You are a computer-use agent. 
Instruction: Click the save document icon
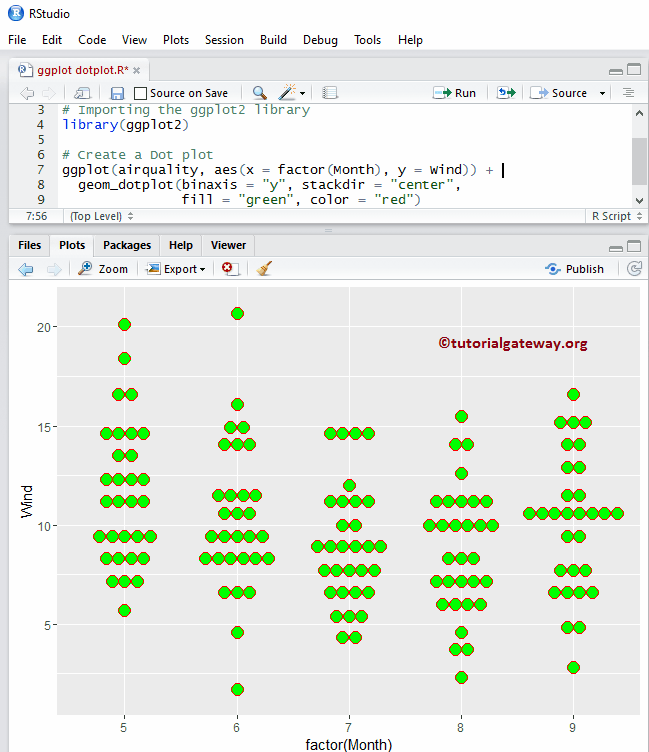(x=117, y=93)
